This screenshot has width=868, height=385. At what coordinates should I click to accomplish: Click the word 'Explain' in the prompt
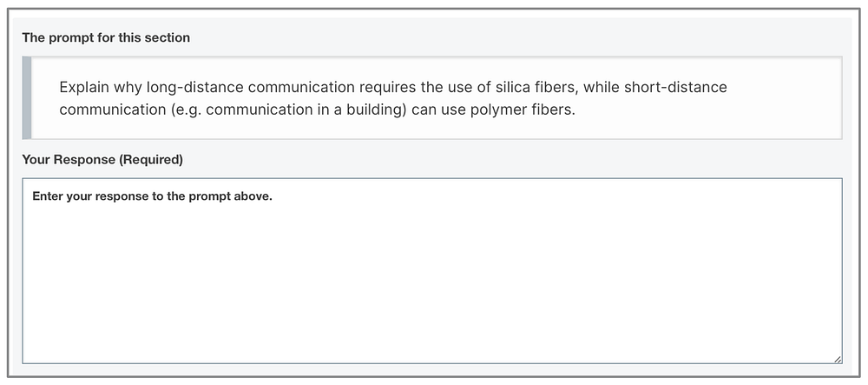click(85, 88)
